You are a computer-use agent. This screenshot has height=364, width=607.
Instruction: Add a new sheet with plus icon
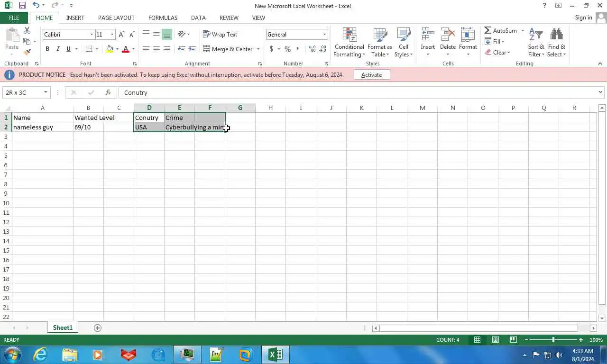[97, 328]
